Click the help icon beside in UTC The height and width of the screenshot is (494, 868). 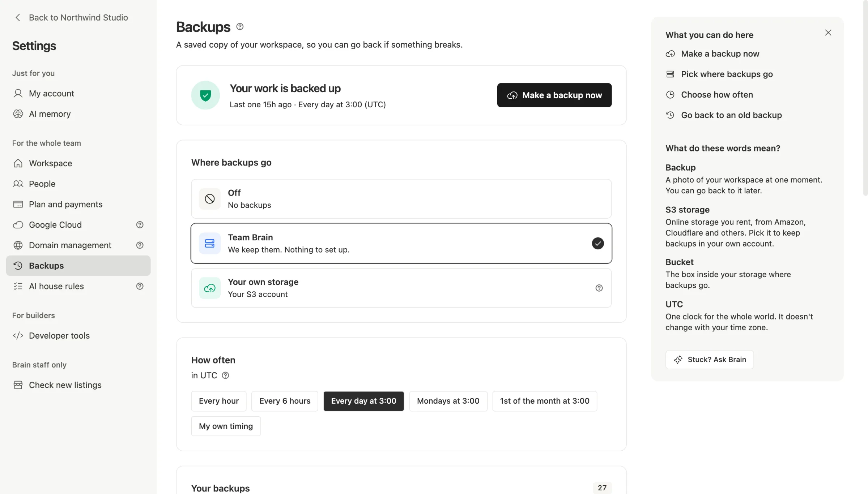click(225, 375)
